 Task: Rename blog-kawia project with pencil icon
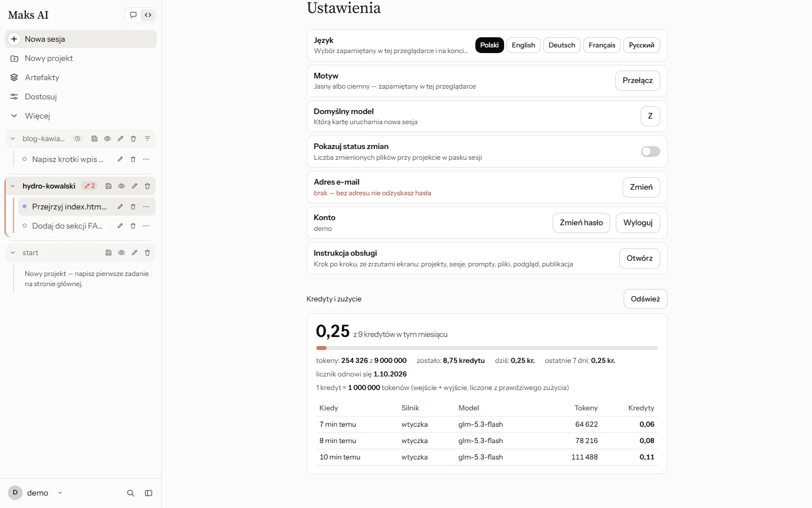[120, 139]
